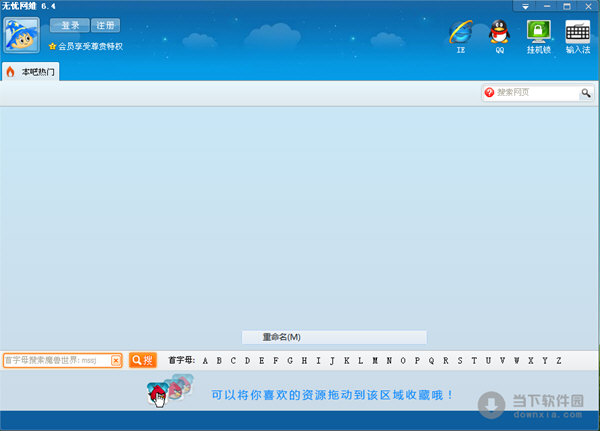Viewport: 600px width, 431px height.
Task: Click the 挂机锁 lock icon
Action: (539, 32)
